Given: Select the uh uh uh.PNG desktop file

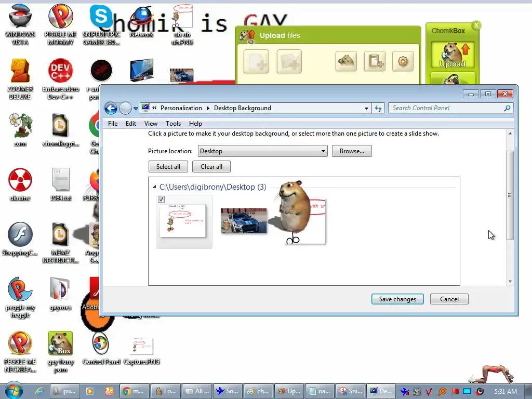Looking at the screenshot, I should 182,25.
